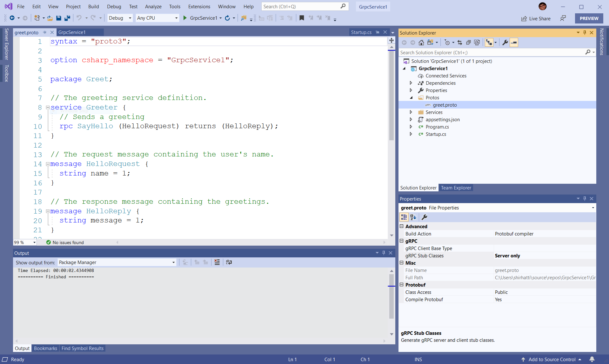609x364 pixels.
Task: Open a Live Share session
Action: click(536, 18)
